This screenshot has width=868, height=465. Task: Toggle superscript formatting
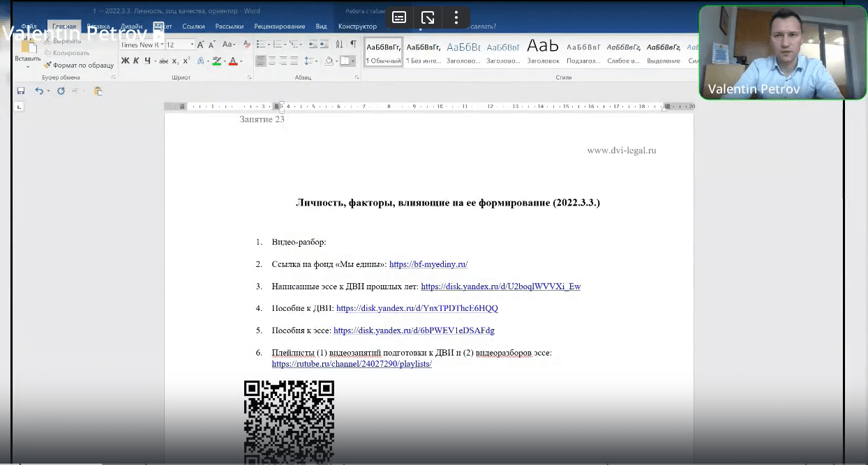[186, 61]
